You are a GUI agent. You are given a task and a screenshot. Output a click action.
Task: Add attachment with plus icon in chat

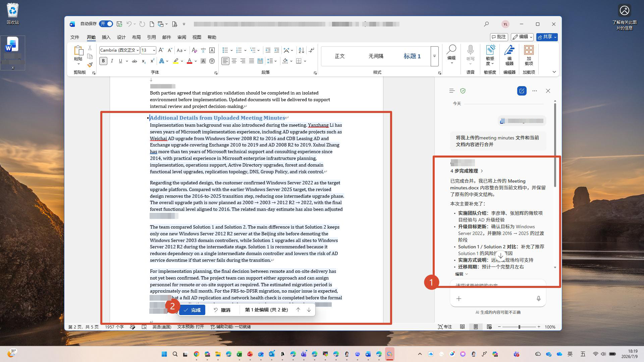click(x=459, y=299)
